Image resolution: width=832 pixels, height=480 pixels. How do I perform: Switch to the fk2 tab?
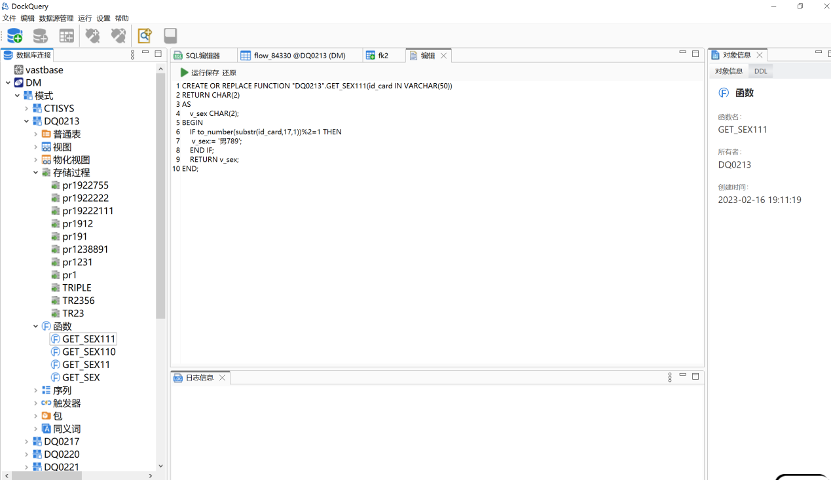pos(383,55)
